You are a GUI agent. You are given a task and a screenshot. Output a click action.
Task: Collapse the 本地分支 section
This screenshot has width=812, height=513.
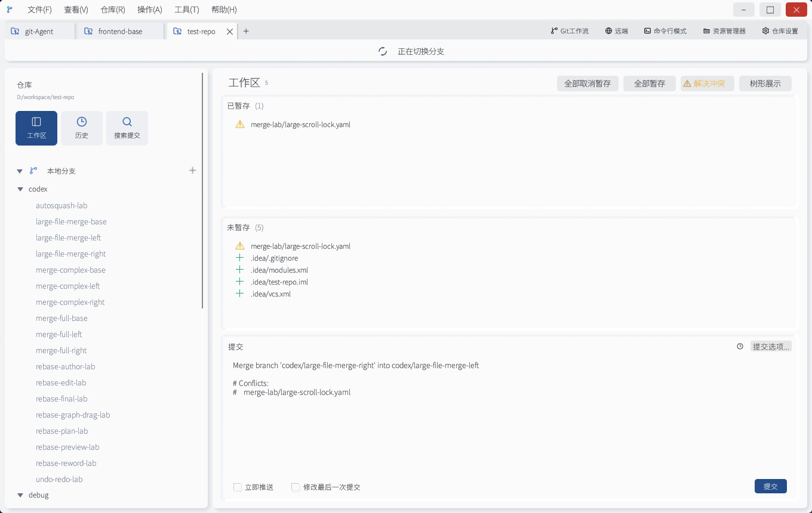point(20,171)
